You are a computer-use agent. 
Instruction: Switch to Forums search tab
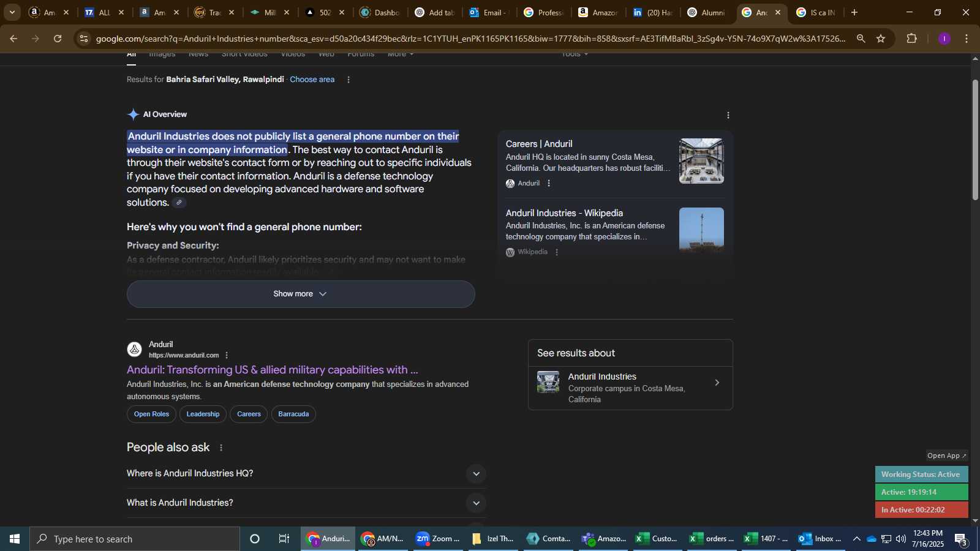[x=361, y=55]
